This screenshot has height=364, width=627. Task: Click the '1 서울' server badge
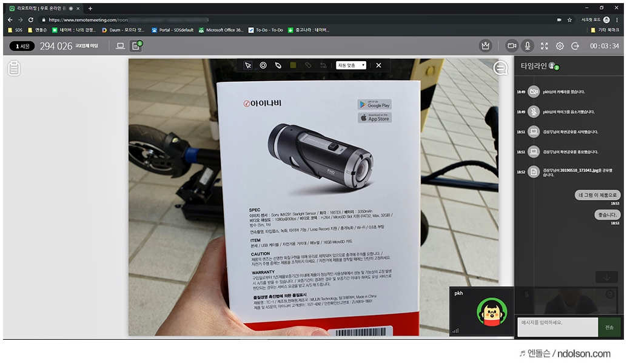pos(22,47)
